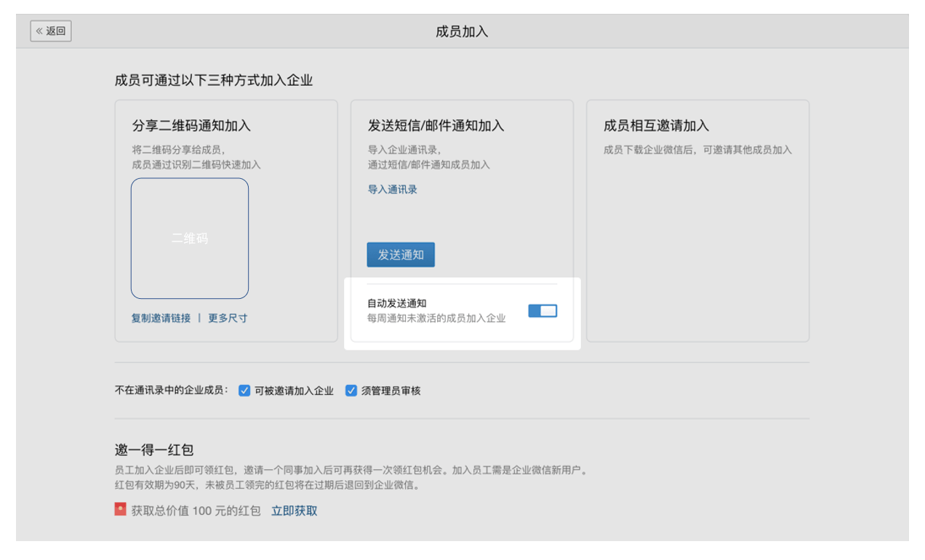Click the 成员加入 page title
This screenshot has width=925, height=560.
click(462, 32)
